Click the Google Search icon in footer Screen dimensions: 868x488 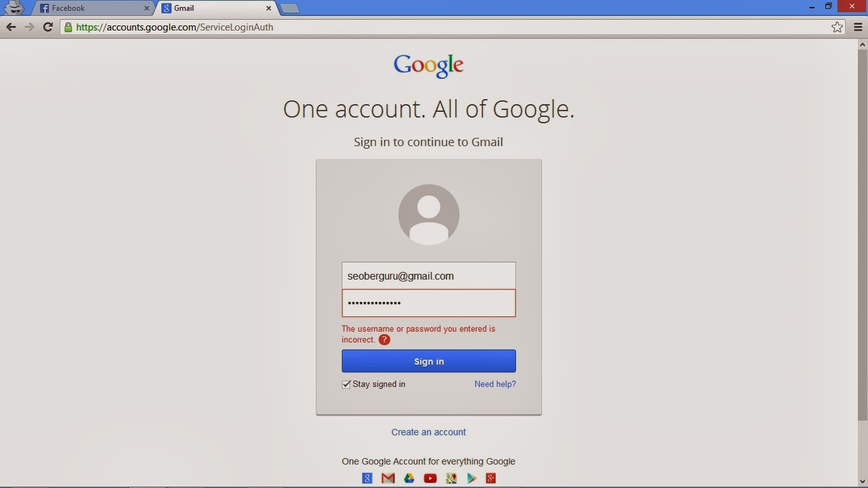tap(367, 478)
